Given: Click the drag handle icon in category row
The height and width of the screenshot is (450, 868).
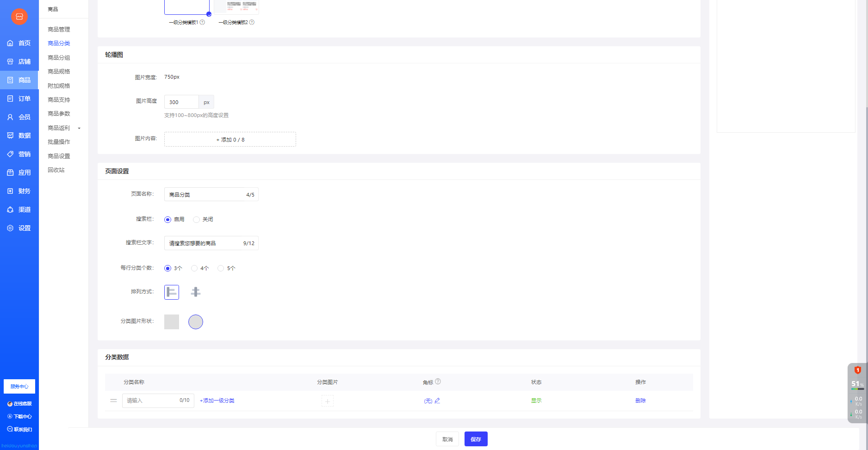Looking at the screenshot, I should point(113,401).
